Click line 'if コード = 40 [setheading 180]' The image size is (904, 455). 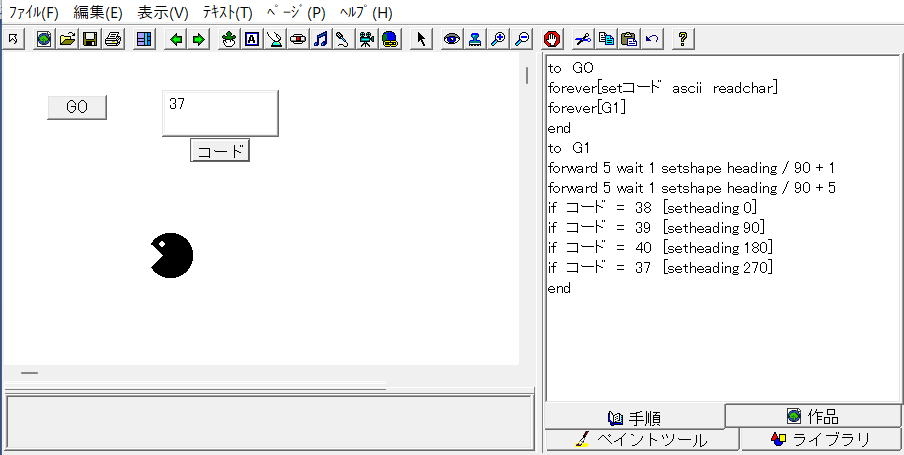coord(661,248)
